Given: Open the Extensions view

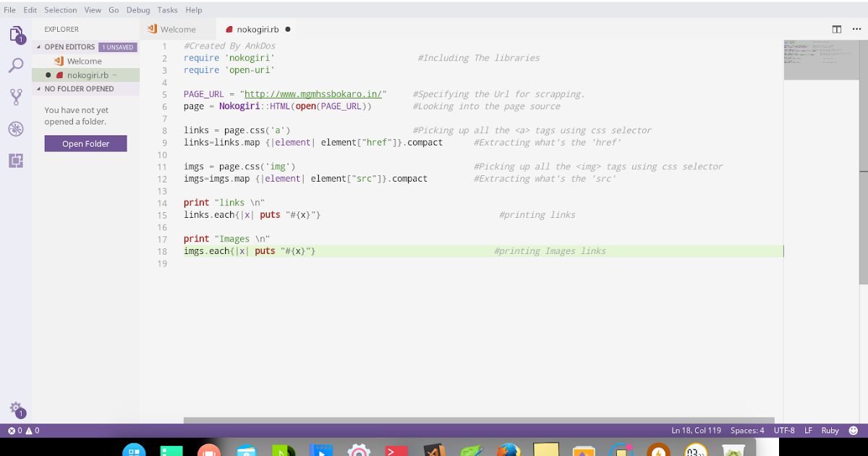Looking at the screenshot, I should 15,161.
